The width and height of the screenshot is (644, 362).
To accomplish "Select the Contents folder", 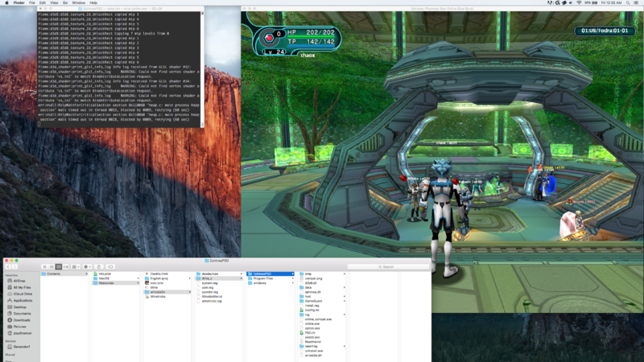I will point(64,274).
